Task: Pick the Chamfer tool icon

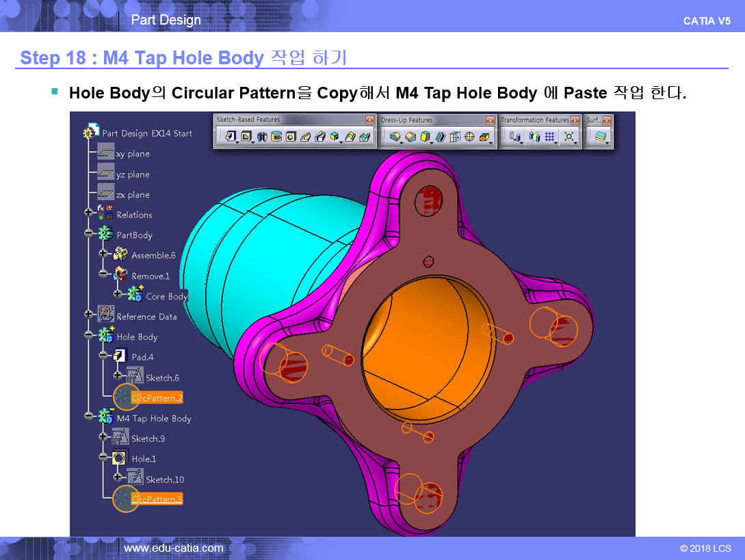Action: click(x=410, y=137)
